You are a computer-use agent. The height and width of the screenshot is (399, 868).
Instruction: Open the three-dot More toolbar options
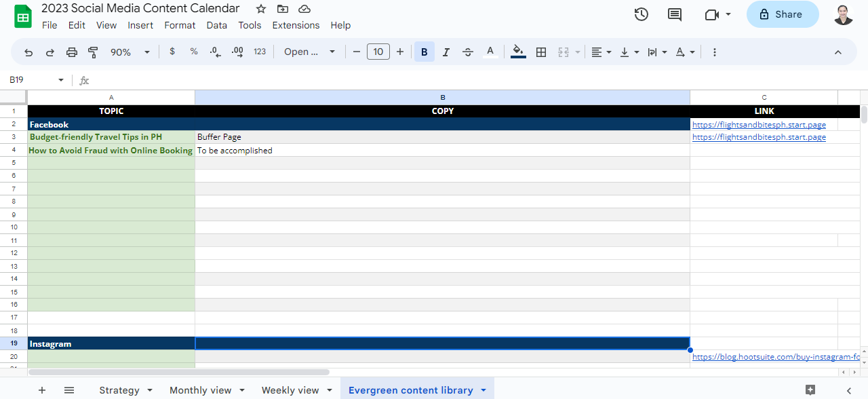(x=715, y=52)
